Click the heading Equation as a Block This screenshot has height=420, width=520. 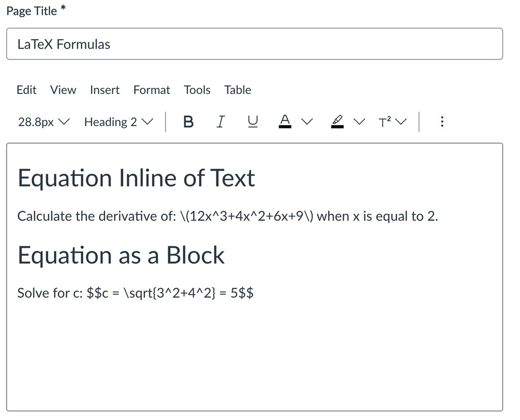point(121,255)
